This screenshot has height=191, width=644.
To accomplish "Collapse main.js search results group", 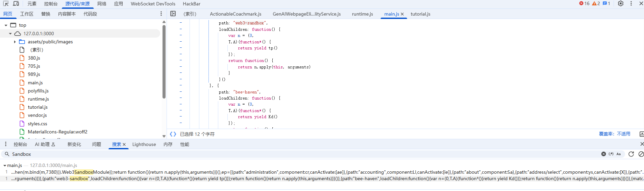I will point(5,165).
